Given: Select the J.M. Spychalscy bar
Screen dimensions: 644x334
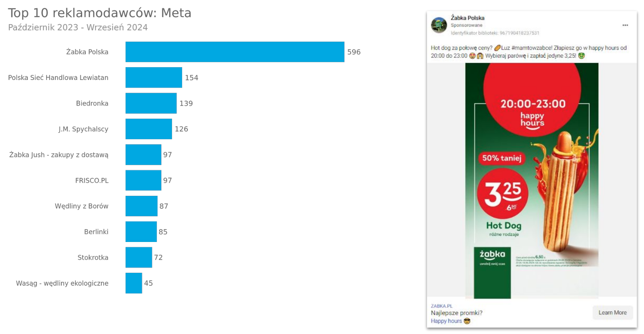Looking at the screenshot, I should [x=149, y=129].
